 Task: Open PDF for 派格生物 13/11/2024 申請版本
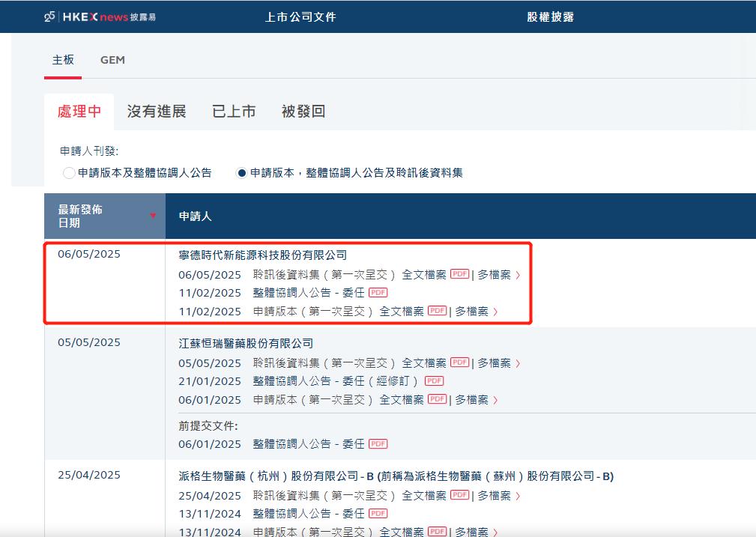(438, 531)
